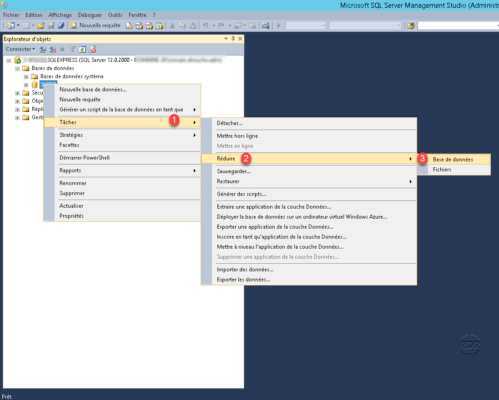Click the Bases de données folder icon
Viewport: 499px width, 400px height.
coord(26,68)
